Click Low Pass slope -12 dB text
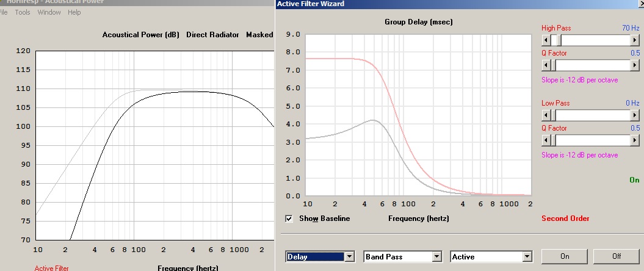This screenshot has height=271, width=644. tap(579, 155)
